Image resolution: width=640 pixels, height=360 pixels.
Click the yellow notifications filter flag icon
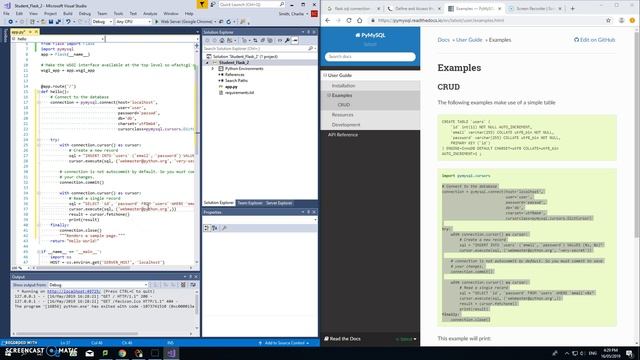pyautogui.click(x=202, y=4)
